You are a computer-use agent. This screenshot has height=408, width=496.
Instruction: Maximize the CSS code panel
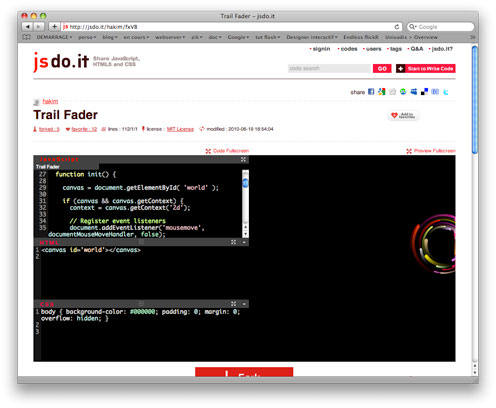[233, 304]
